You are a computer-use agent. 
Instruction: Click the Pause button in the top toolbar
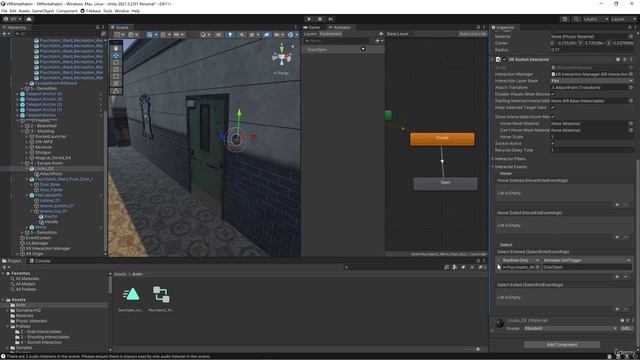point(320,19)
